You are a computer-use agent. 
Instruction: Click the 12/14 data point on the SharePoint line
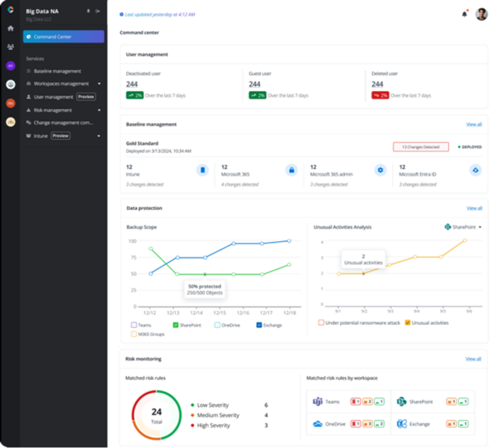(x=205, y=275)
